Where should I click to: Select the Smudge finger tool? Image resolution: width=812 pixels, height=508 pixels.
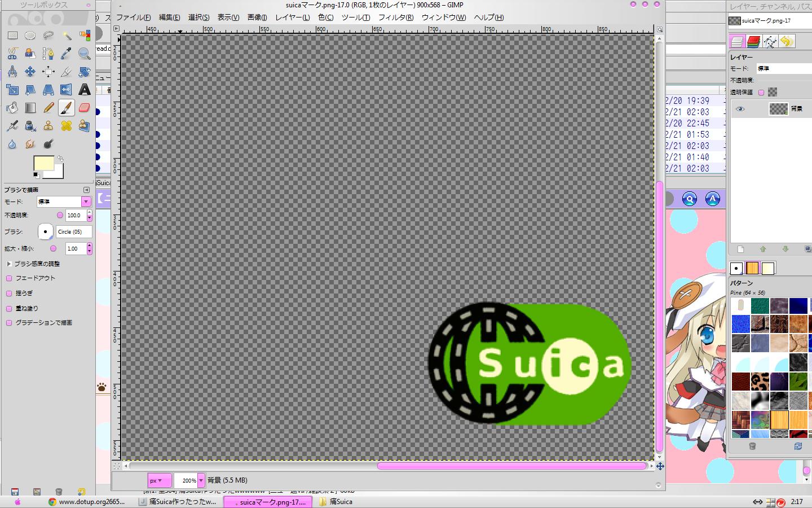click(x=30, y=144)
